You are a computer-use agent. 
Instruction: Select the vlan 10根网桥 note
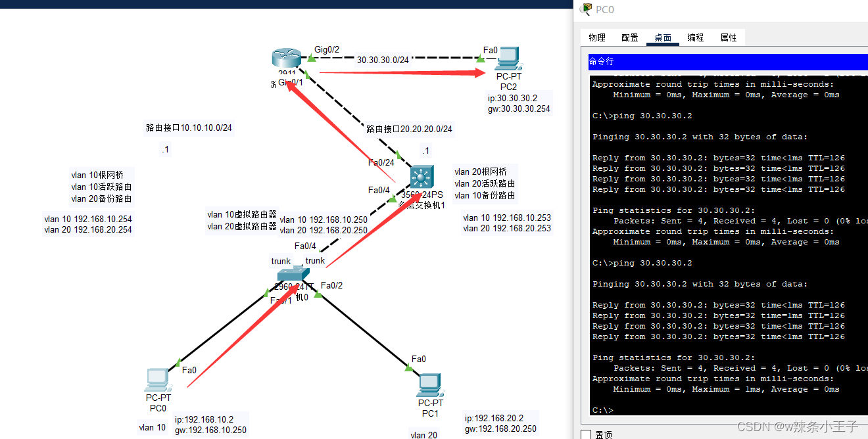point(97,175)
